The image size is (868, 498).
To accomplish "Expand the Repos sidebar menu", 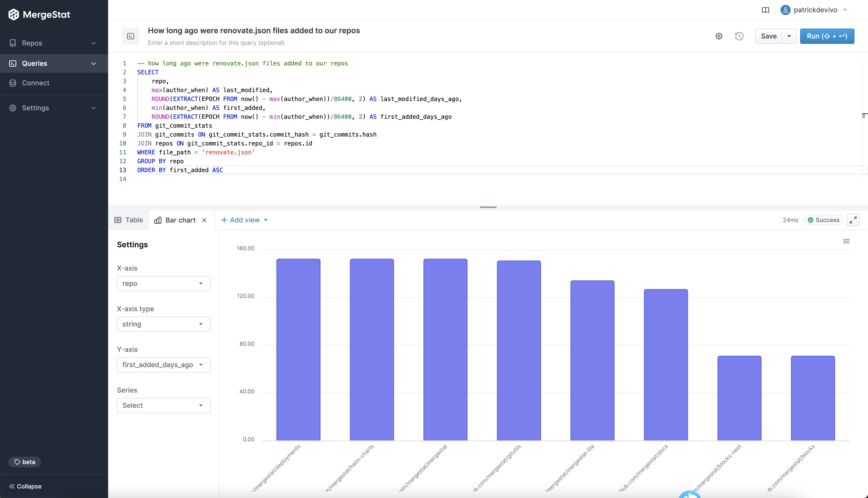I will (54, 43).
